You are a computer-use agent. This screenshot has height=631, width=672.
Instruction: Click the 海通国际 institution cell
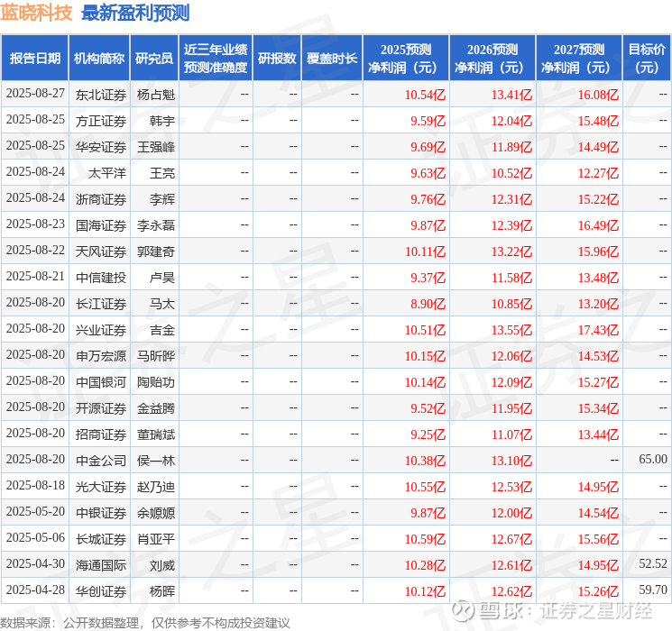coord(101,565)
